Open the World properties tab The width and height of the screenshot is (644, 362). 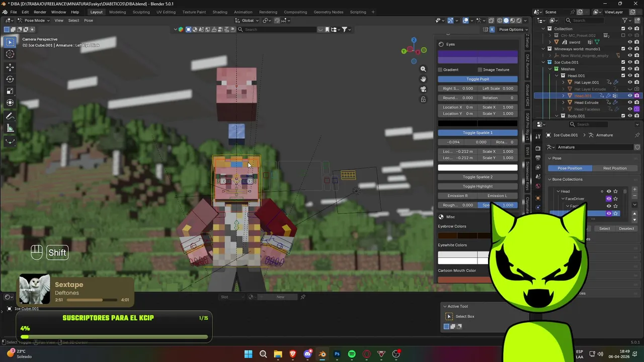click(x=538, y=186)
